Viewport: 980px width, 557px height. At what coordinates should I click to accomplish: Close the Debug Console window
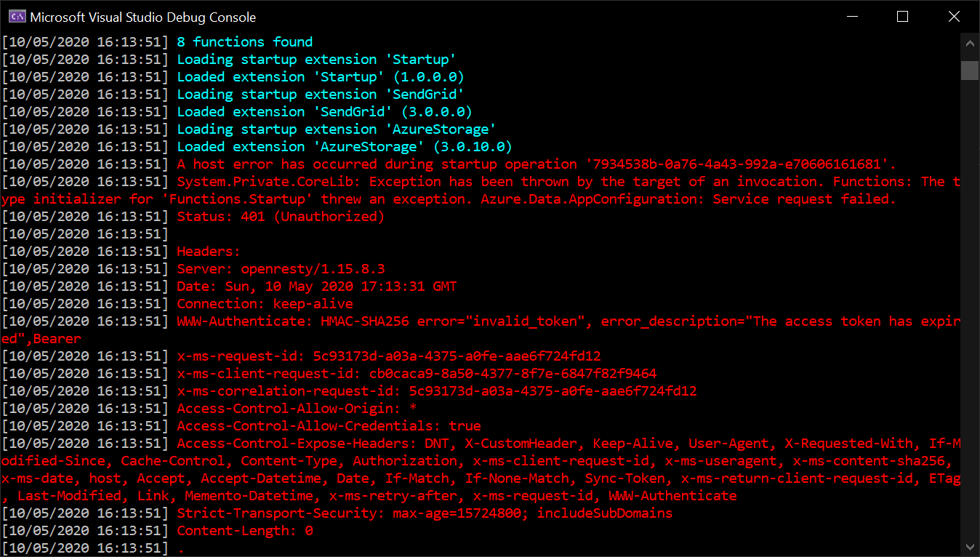953,17
